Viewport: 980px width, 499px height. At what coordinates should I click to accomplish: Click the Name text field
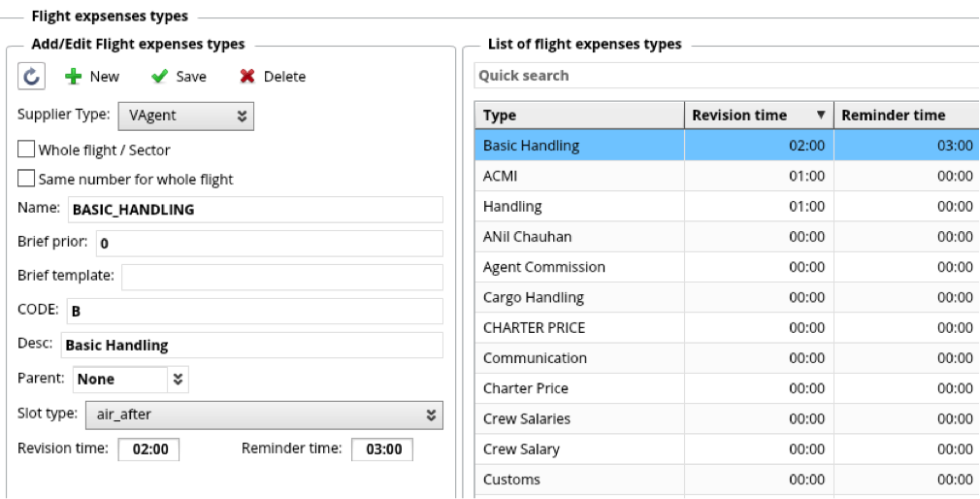(x=254, y=210)
